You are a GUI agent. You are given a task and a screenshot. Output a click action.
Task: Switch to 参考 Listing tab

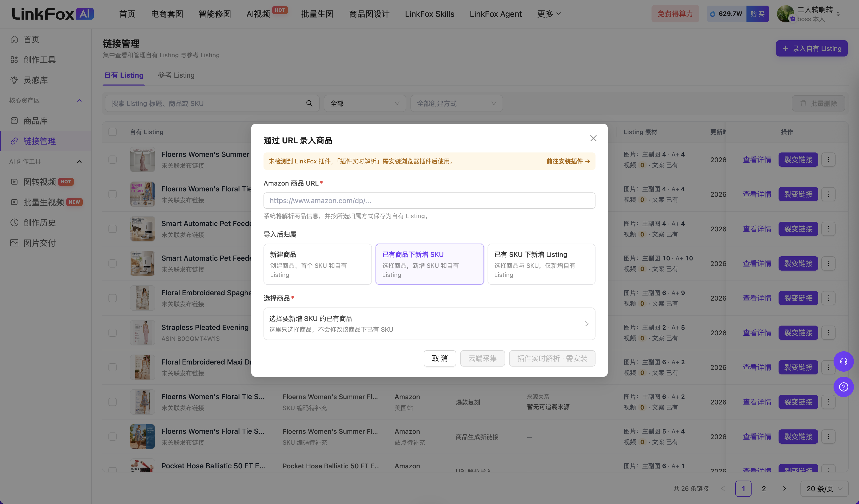click(176, 75)
